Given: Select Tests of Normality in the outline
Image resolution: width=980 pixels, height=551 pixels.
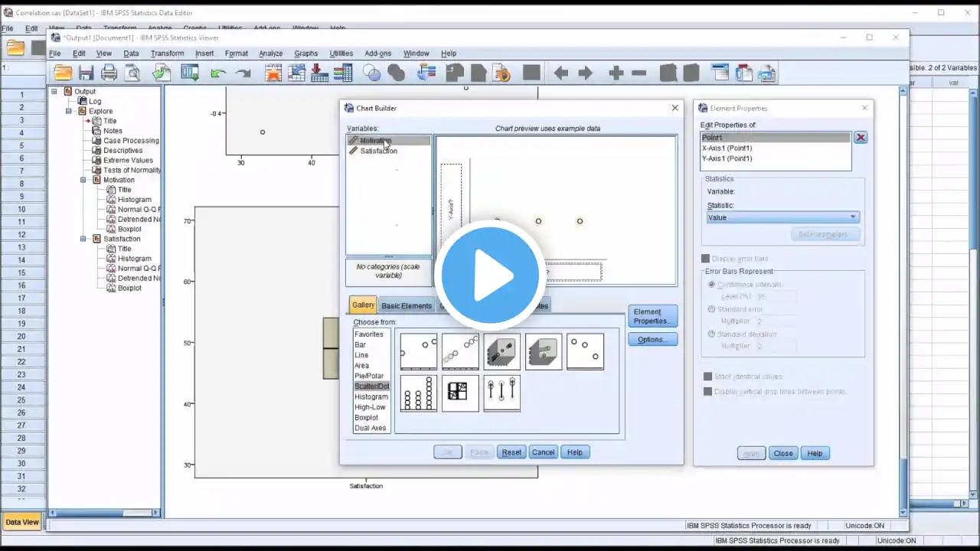Looking at the screenshot, I should click(x=132, y=170).
